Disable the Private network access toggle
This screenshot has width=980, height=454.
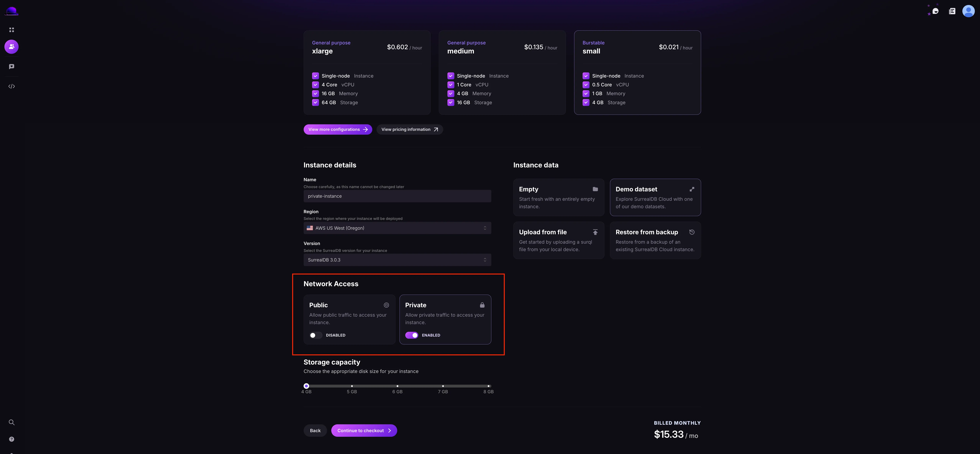coord(412,335)
